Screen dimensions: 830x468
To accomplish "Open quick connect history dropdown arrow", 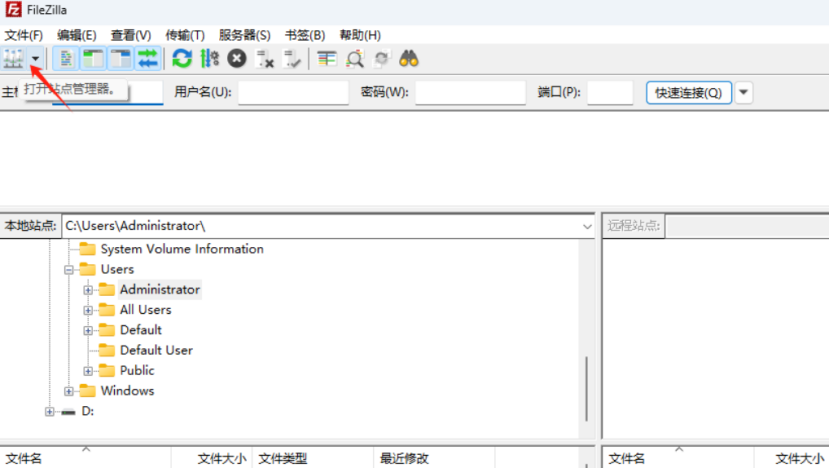I will 743,93.
